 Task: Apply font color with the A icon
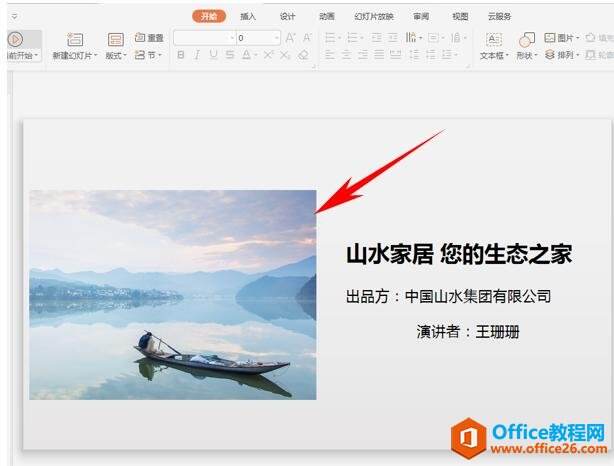point(246,55)
